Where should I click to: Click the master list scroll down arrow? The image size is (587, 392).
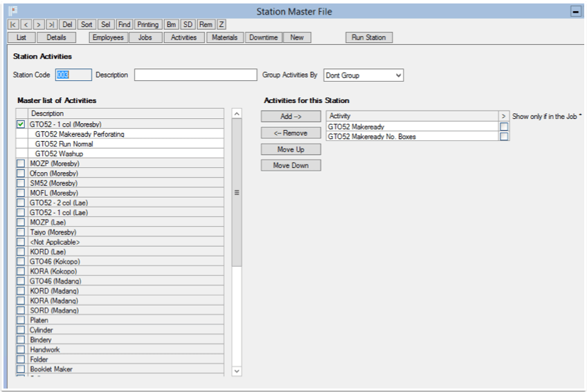(237, 371)
